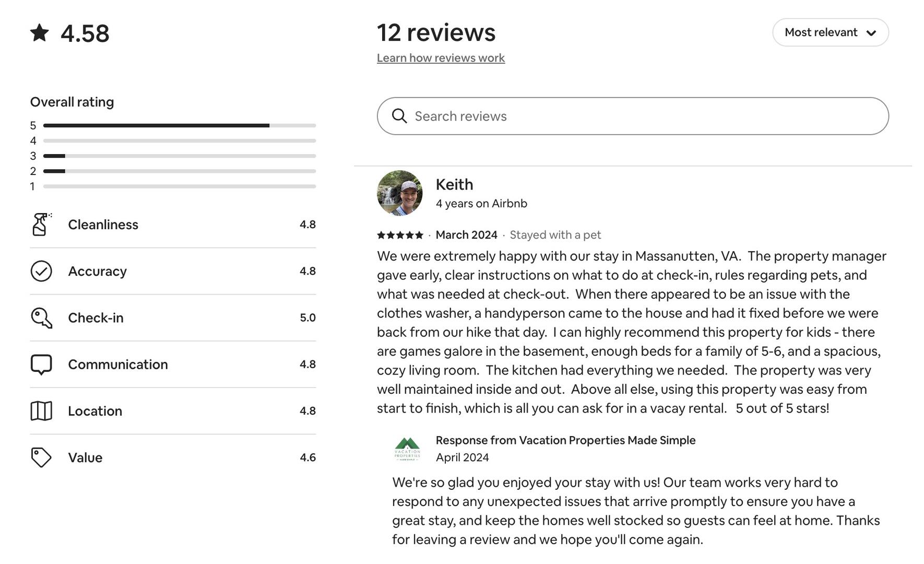
Task: Click the Communication speech bubble icon
Action: pyautogui.click(x=41, y=365)
